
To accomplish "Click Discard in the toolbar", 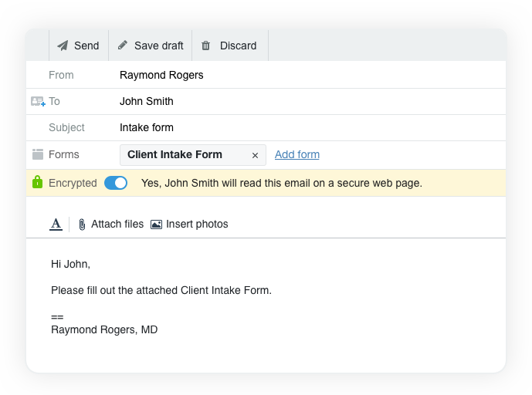I will [x=238, y=46].
